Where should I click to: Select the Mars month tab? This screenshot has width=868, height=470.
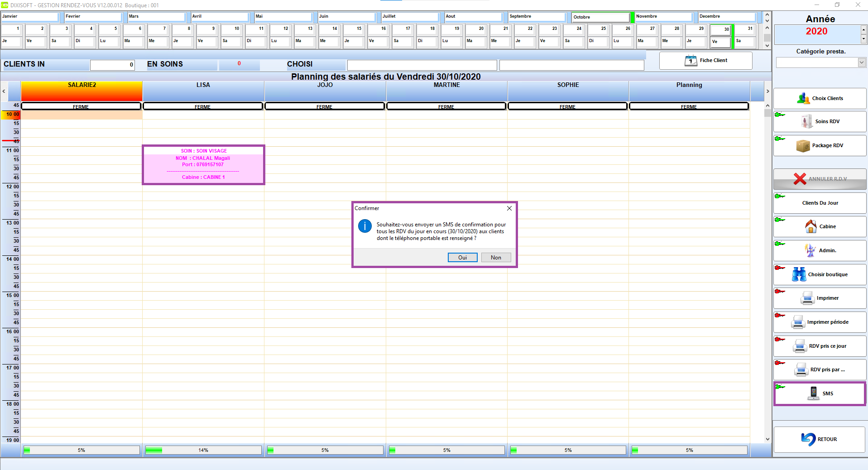coord(156,17)
